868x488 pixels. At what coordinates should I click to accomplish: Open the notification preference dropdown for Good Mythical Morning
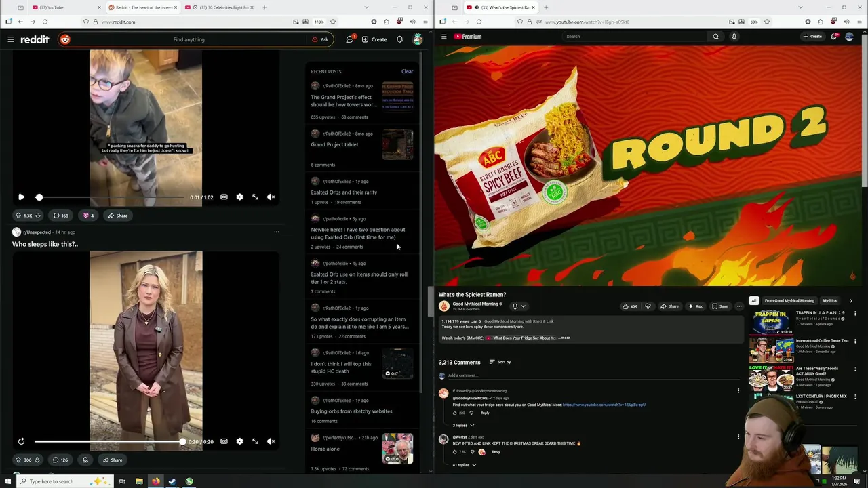518,306
